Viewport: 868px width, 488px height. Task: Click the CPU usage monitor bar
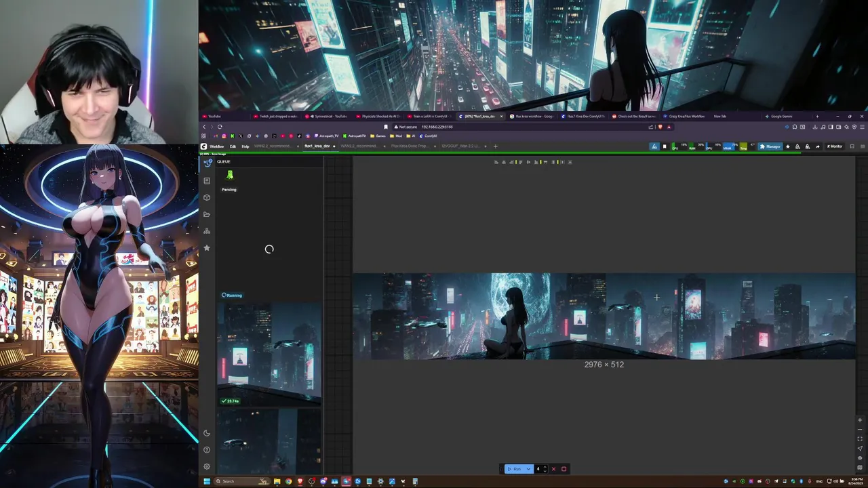(679, 146)
